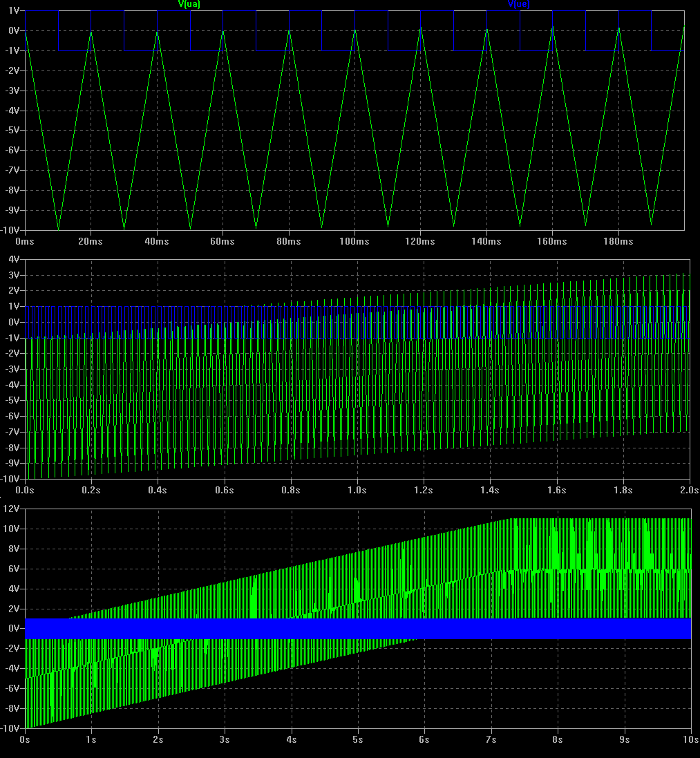Click the 20ms time axis label

click(91, 241)
